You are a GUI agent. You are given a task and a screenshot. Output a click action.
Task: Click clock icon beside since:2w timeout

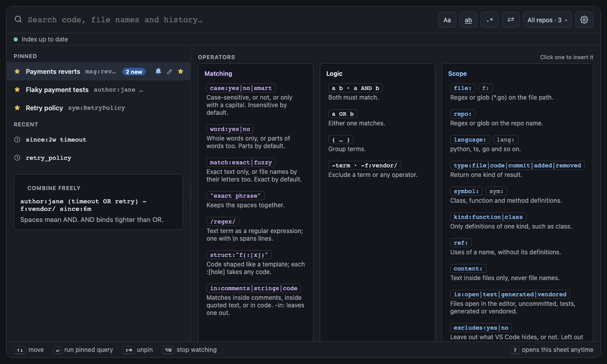[17, 140]
